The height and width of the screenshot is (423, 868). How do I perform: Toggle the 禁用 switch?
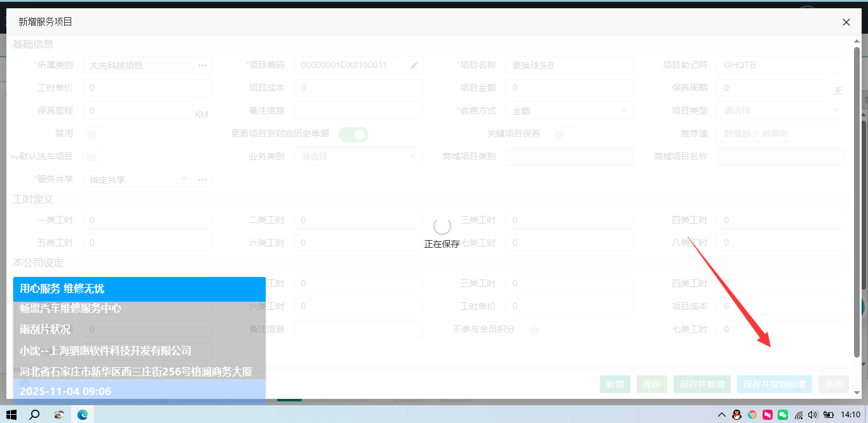pyautogui.click(x=98, y=134)
